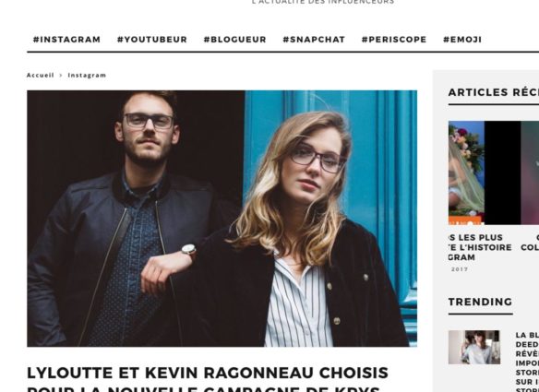Open the trending article small thumbnail
539x392 pixels.
[x=474, y=348]
